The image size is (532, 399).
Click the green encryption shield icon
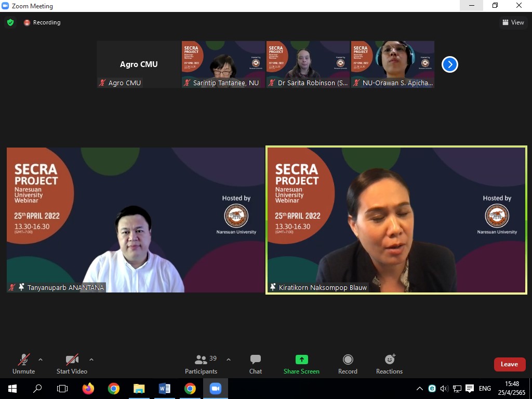tap(10, 22)
